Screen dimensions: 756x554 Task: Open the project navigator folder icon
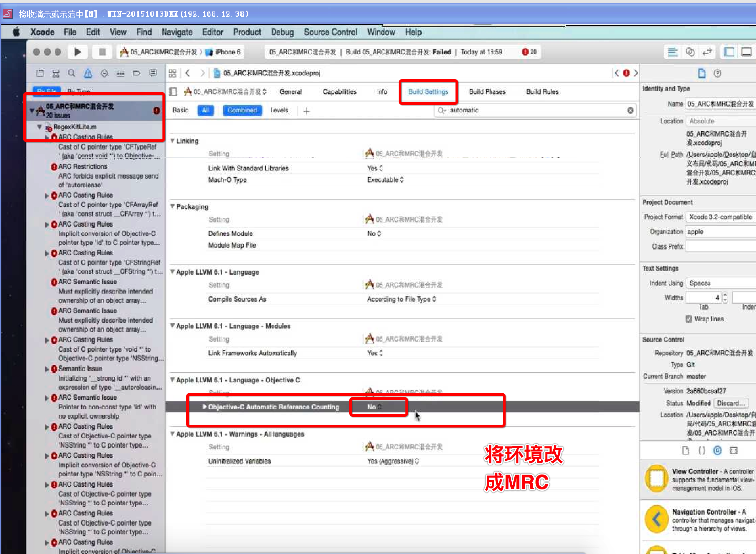pyautogui.click(x=40, y=73)
